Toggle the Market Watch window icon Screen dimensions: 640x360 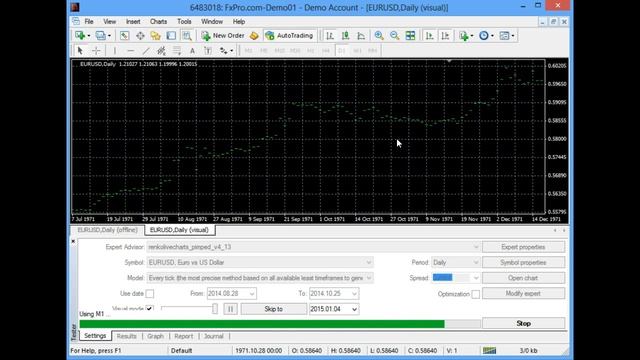point(124,36)
